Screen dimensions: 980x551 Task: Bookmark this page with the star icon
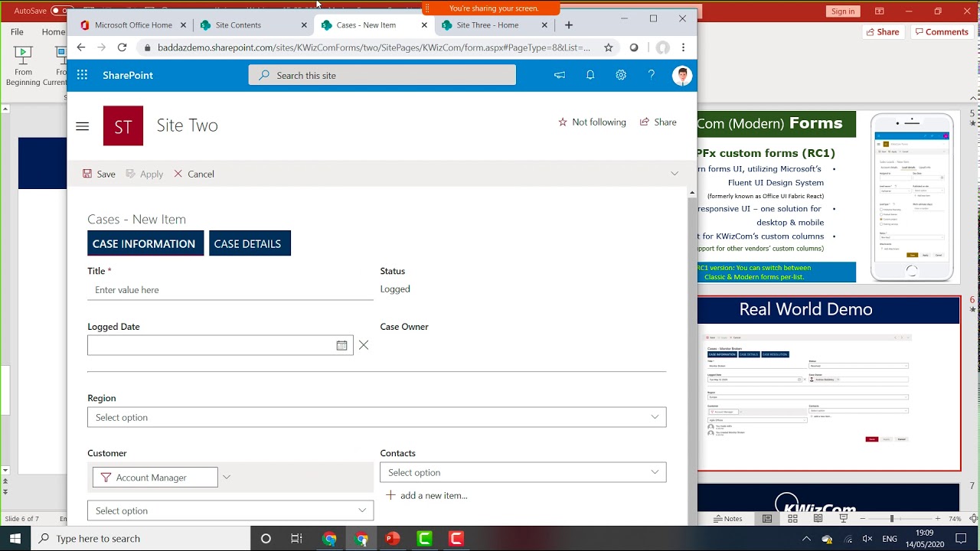click(x=609, y=47)
